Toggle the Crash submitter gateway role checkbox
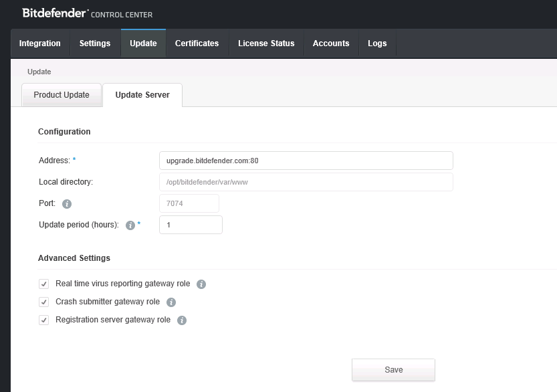This screenshot has height=392, width=557. [x=44, y=302]
